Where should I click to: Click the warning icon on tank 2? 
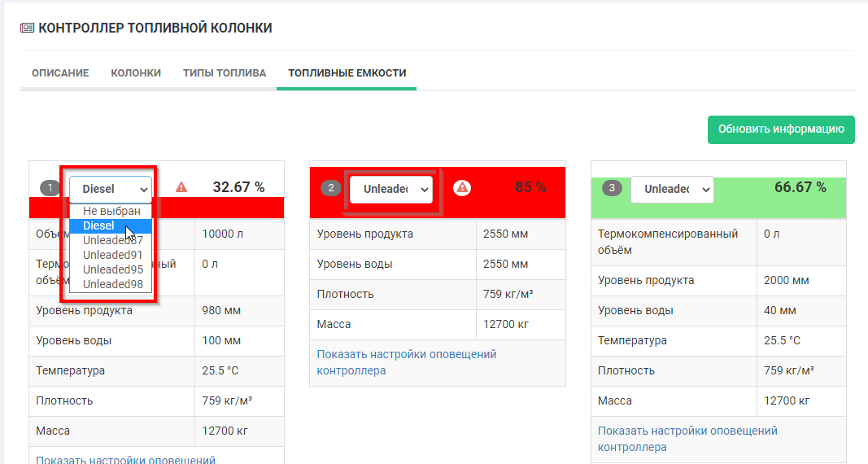pos(462,188)
